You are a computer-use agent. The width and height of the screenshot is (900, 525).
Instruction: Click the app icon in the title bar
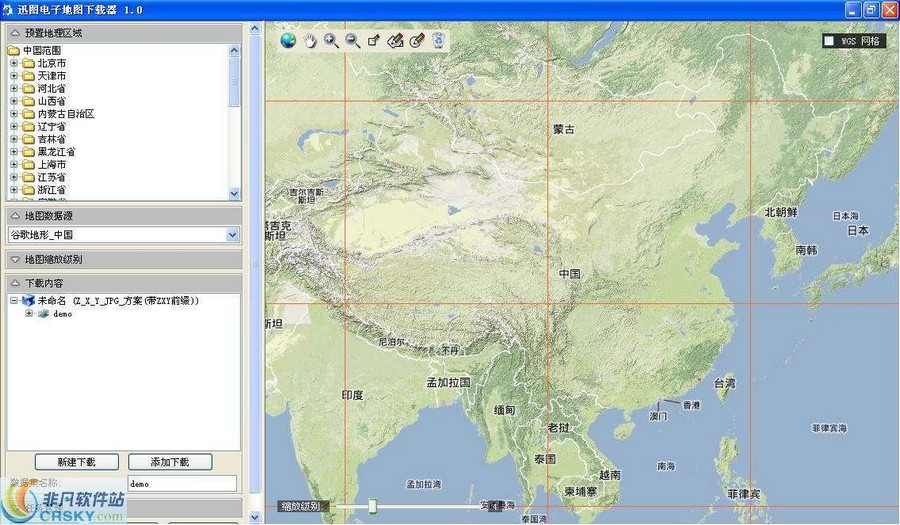coord(7,10)
